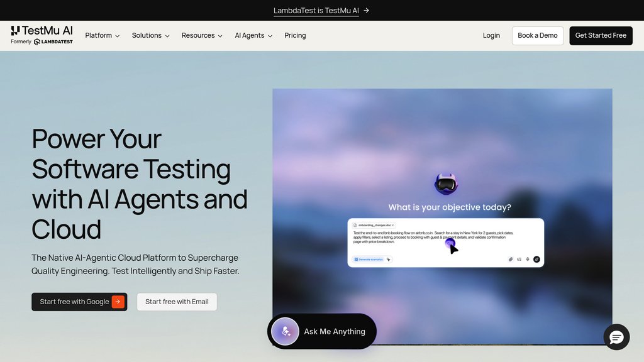Expand the Platform menu

point(103,35)
